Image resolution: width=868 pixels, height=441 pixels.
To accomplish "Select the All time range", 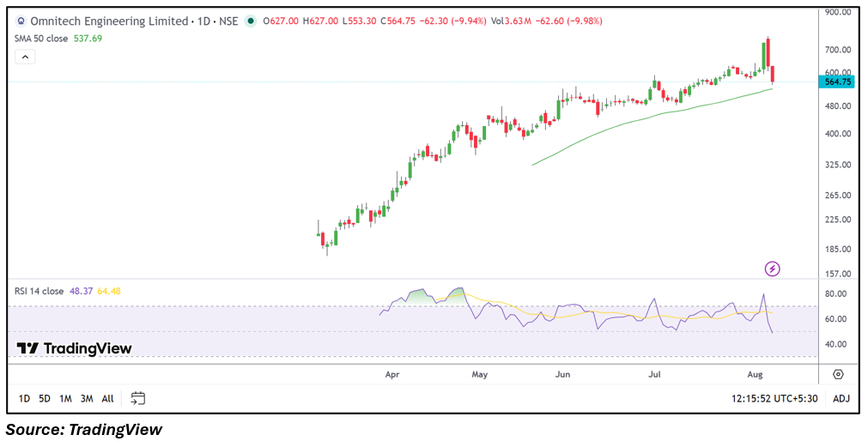I will click(x=108, y=398).
